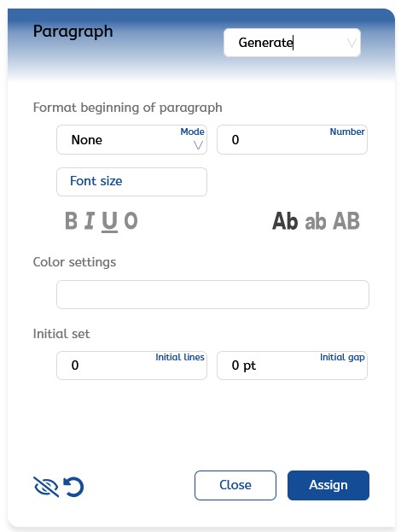This screenshot has height=532, width=401.
Task: Select uppercase 'AB' case option
Action: coord(346,221)
